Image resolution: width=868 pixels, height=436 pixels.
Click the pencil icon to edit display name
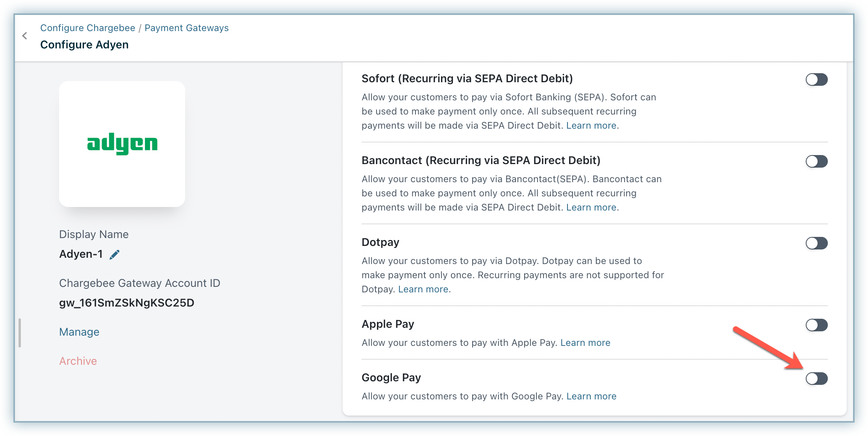(x=115, y=255)
